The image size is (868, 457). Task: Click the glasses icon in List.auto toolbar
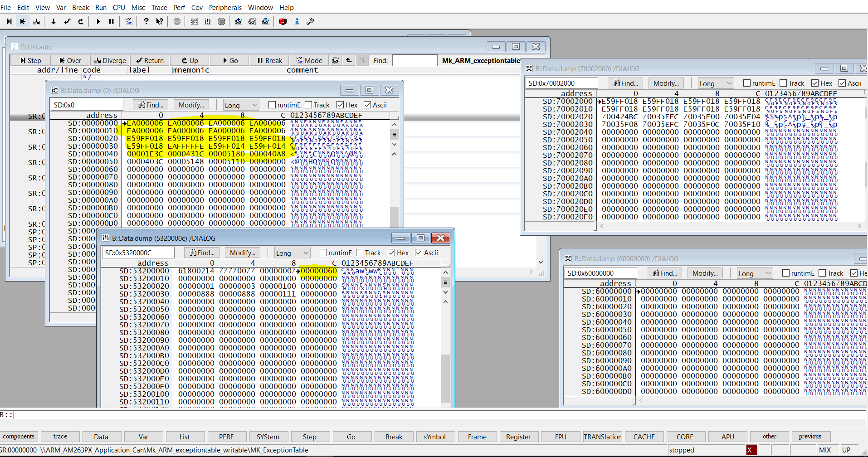coord(335,60)
